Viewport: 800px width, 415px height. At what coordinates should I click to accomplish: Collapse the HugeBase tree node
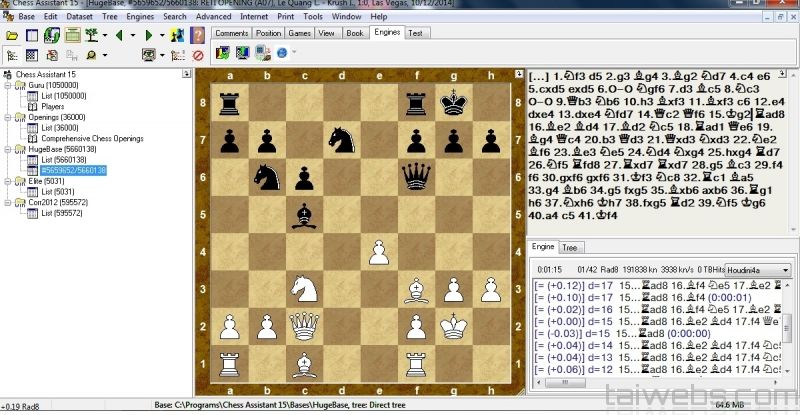[6, 149]
